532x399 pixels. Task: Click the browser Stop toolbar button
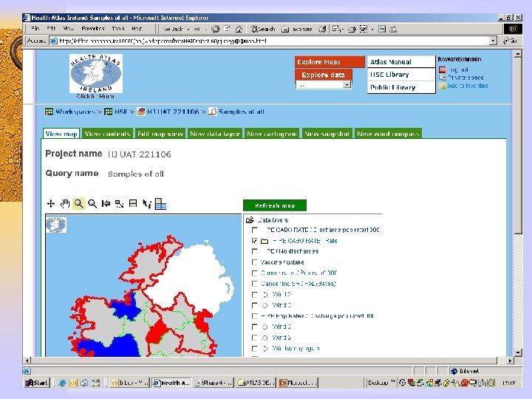pos(215,29)
